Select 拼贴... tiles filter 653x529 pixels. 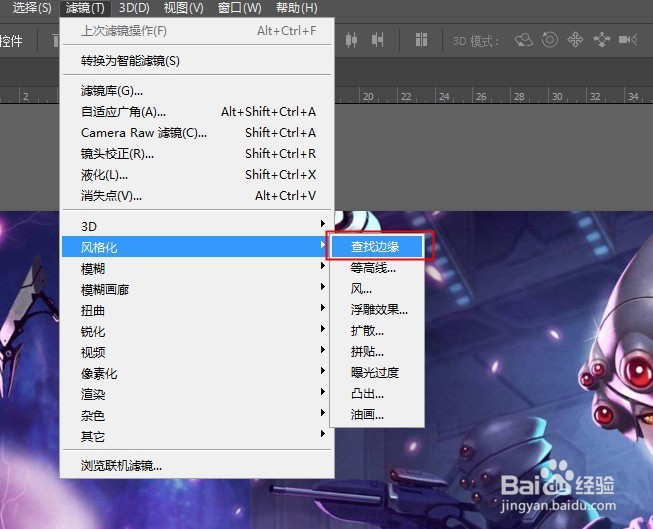click(x=377, y=352)
